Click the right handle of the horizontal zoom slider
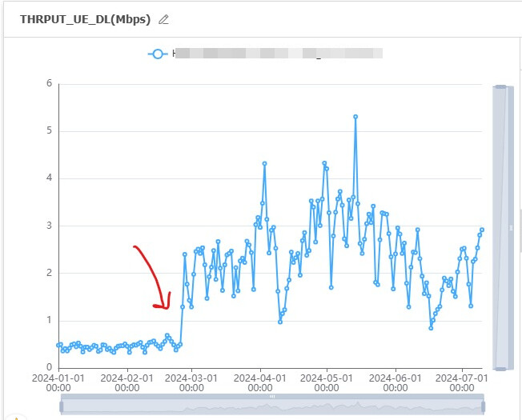522x420 pixels. click(x=484, y=405)
